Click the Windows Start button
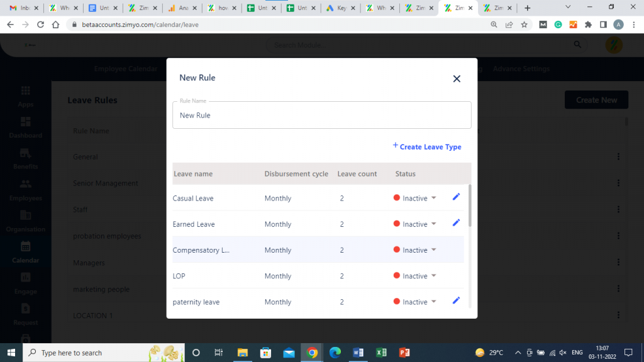This screenshot has height=362, width=644. tap(11, 353)
